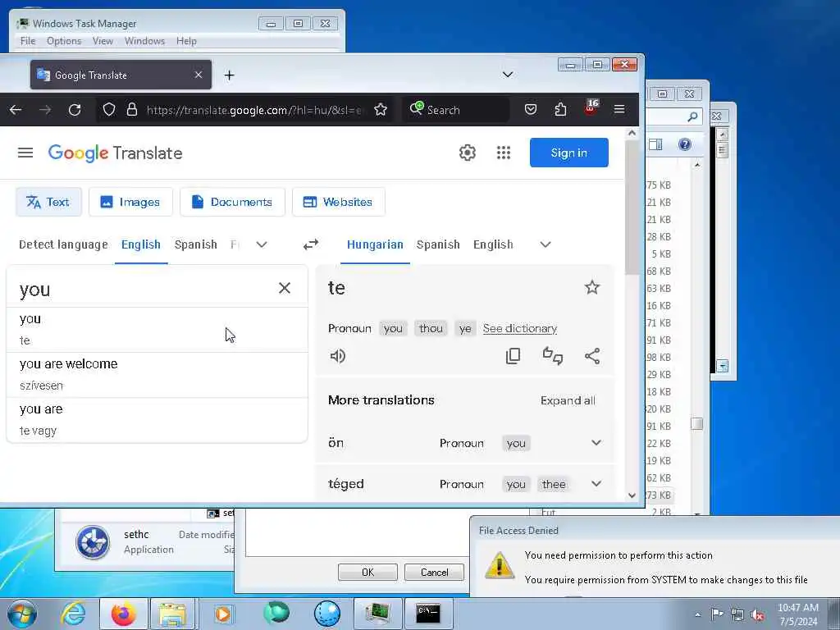Switch to Documents translation mode
Image resolution: width=840 pixels, height=630 pixels.
pyautogui.click(x=232, y=202)
